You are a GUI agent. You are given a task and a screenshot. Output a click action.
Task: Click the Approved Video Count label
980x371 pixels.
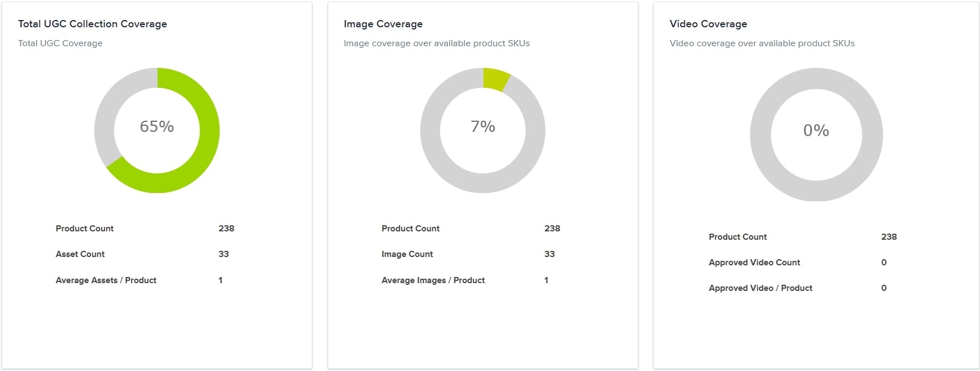(x=754, y=263)
